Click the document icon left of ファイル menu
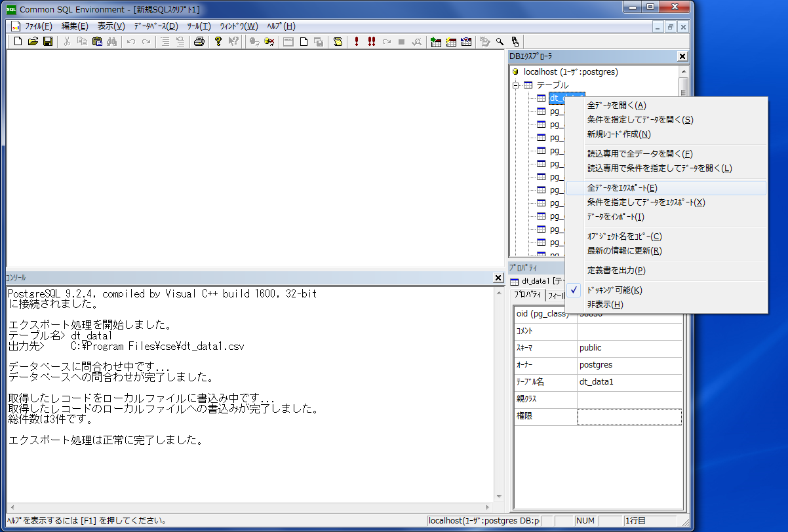The image size is (788, 532). [x=16, y=26]
